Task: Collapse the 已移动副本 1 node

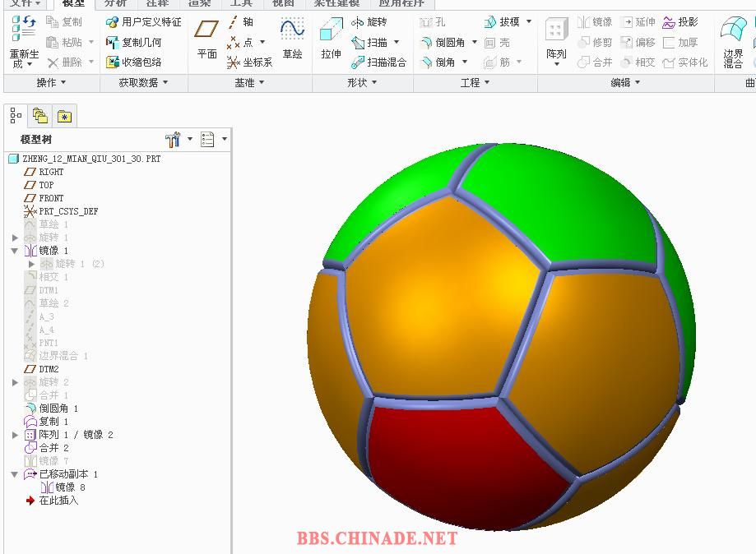Action: [15, 474]
